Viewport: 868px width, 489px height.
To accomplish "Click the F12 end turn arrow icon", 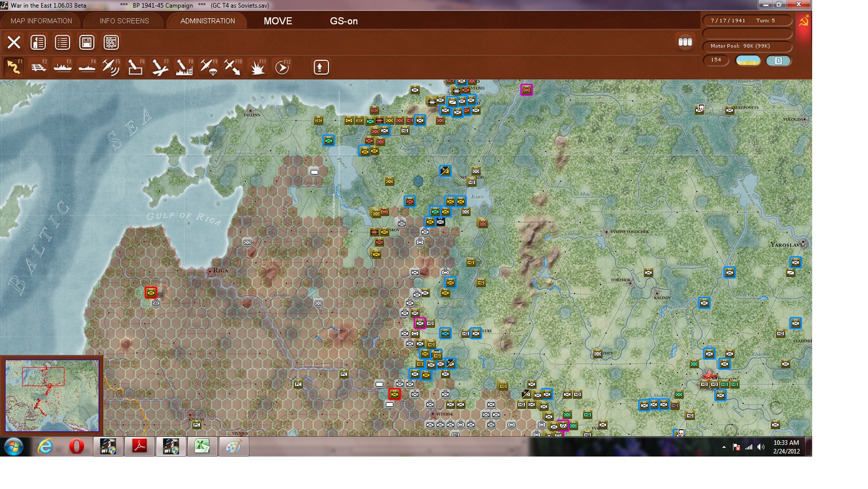I will [282, 67].
